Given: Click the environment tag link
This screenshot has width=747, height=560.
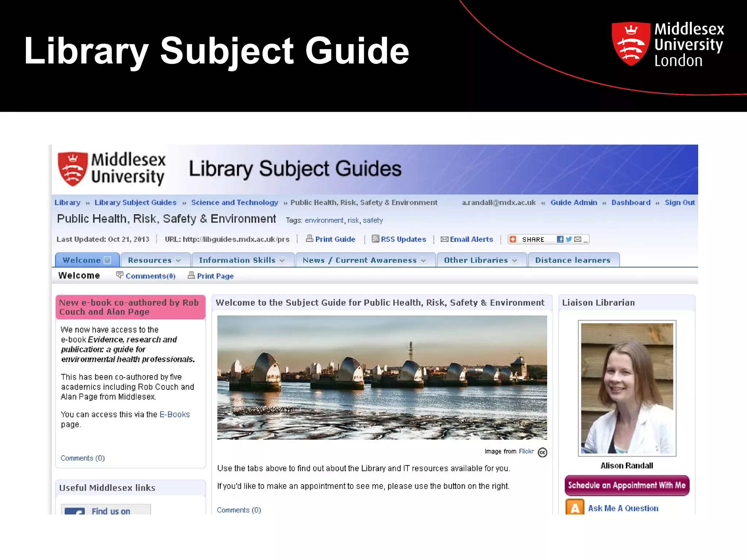Looking at the screenshot, I should point(324,220).
